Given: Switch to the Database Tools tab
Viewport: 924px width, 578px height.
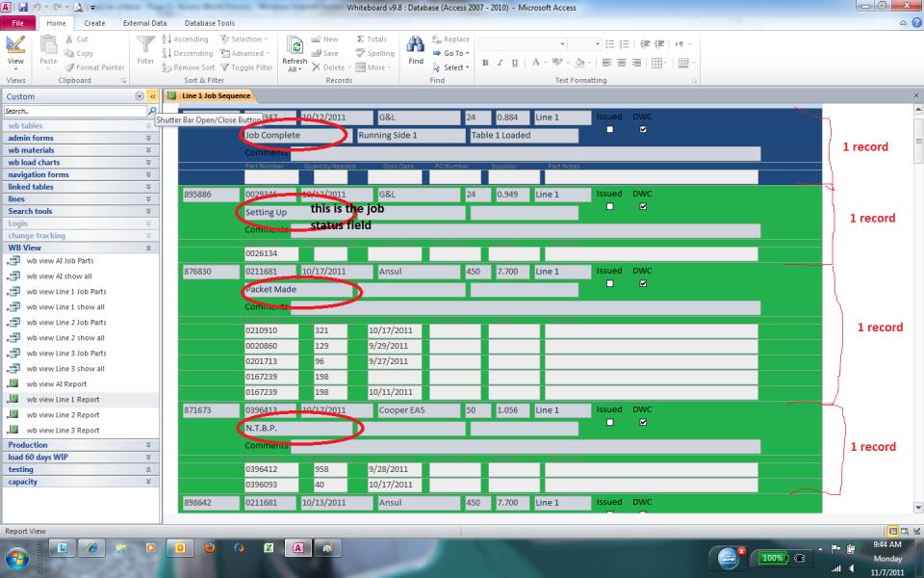Looking at the screenshot, I should tap(210, 23).
